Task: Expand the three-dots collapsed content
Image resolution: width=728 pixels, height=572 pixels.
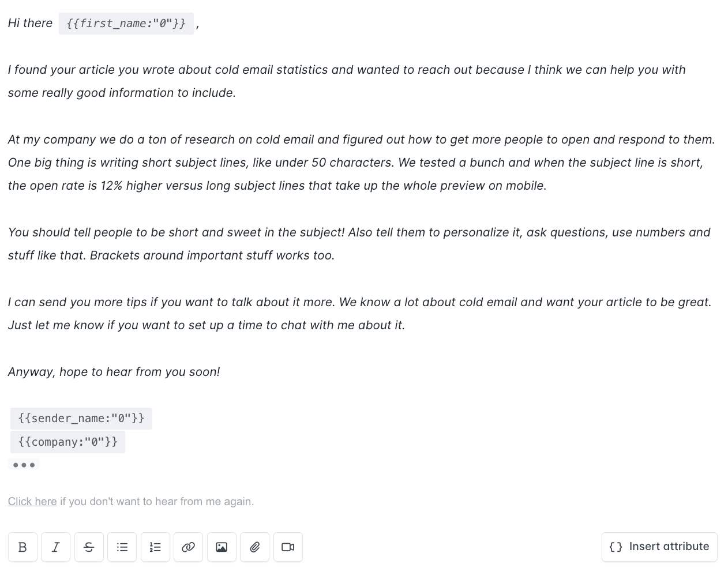Action: click(24, 465)
